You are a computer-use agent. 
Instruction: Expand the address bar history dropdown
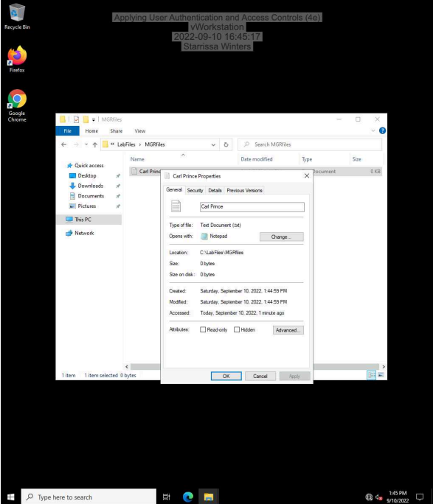(x=213, y=144)
